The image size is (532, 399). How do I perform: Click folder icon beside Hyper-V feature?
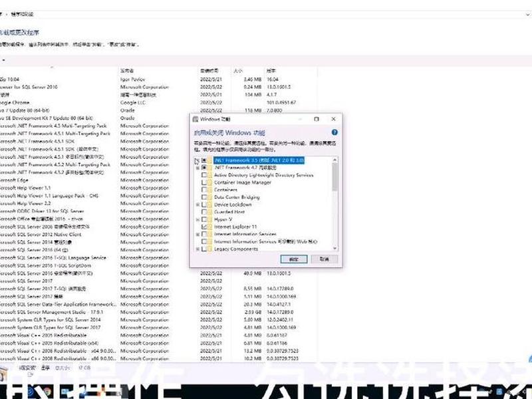point(210,219)
